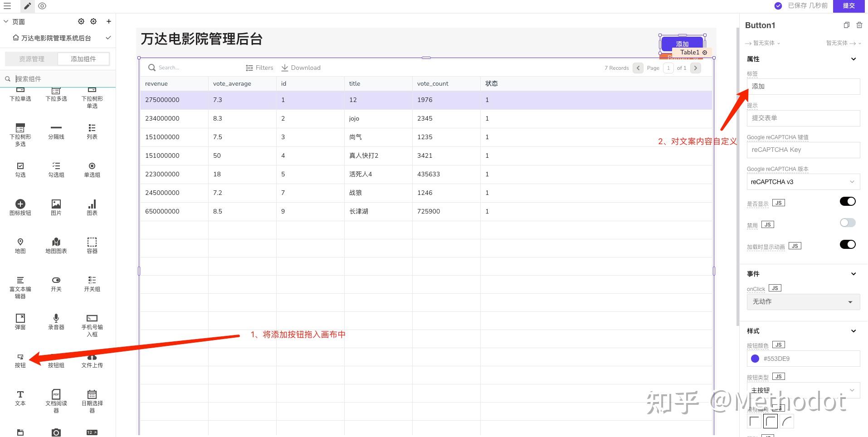The height and width of the screenshot is (437, 868).
Task: Toggle the 加载时显示动画 loading animation switch
Action: tap(848, 244)
